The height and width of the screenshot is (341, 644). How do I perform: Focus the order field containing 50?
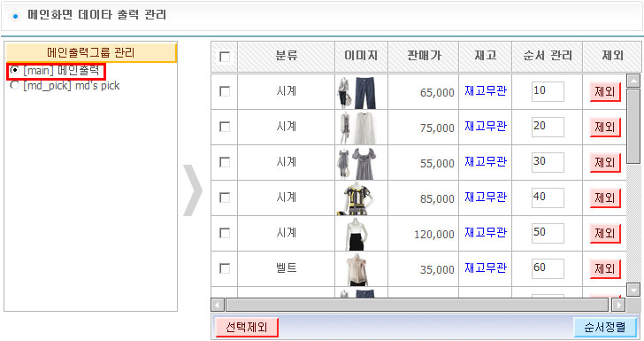[x=548, y=233]
